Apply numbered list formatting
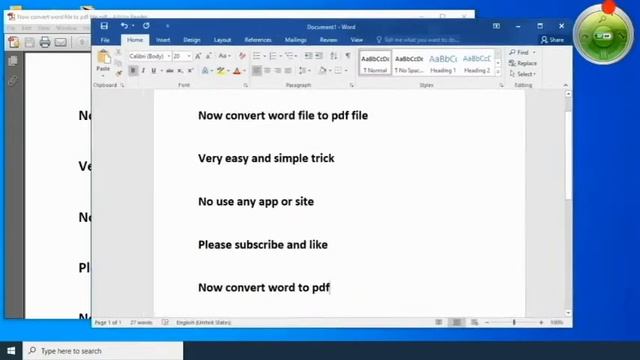640x360 pixels. coord(273,56)
